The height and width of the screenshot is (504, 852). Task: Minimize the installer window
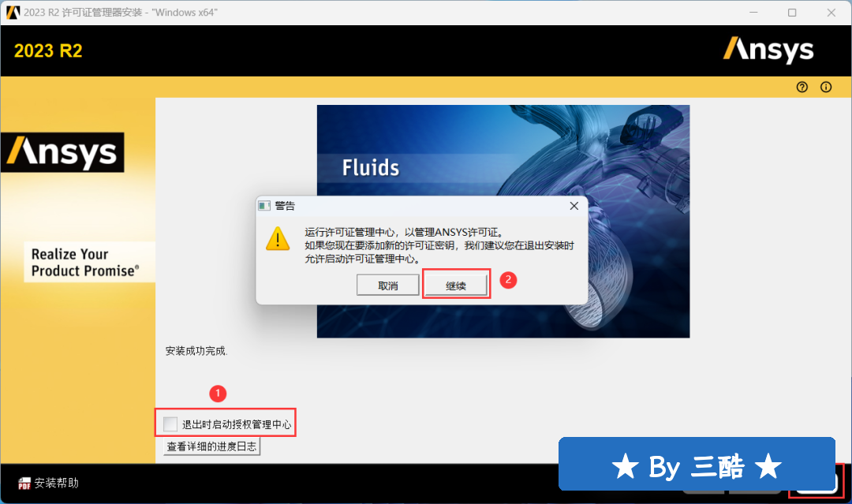pos(753,12)
